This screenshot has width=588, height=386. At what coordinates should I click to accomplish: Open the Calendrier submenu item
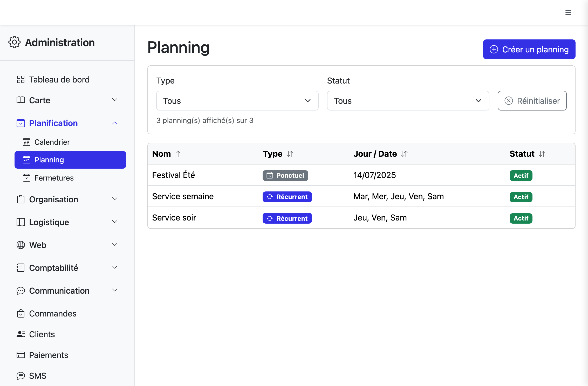pos(70,142)
